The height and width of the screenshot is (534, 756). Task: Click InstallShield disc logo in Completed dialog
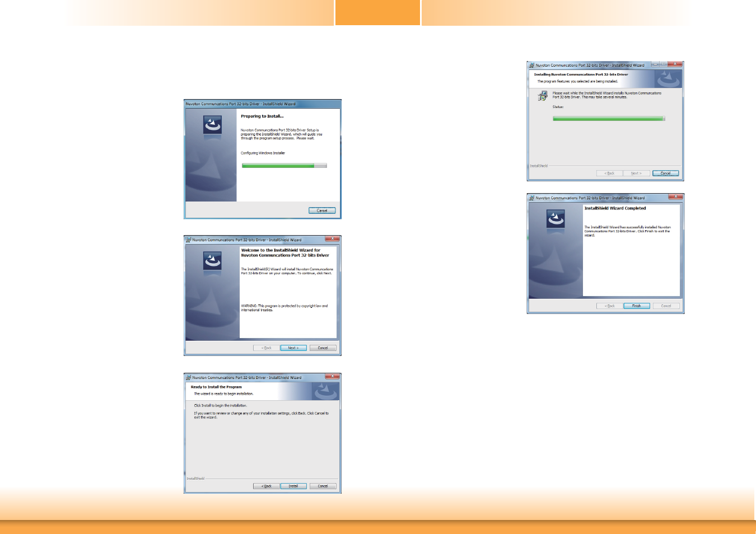click(556, 219)
